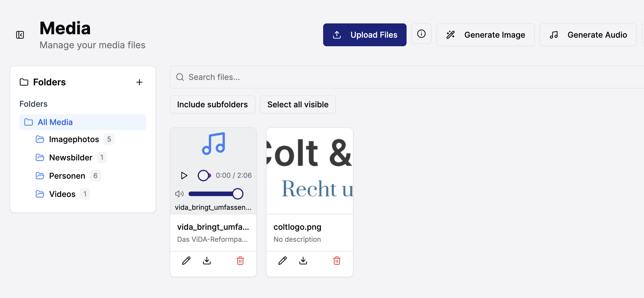The width and height of the screenshot is (644, 298).
Task: Select All Media in folder list
Action: coord(55,122)
